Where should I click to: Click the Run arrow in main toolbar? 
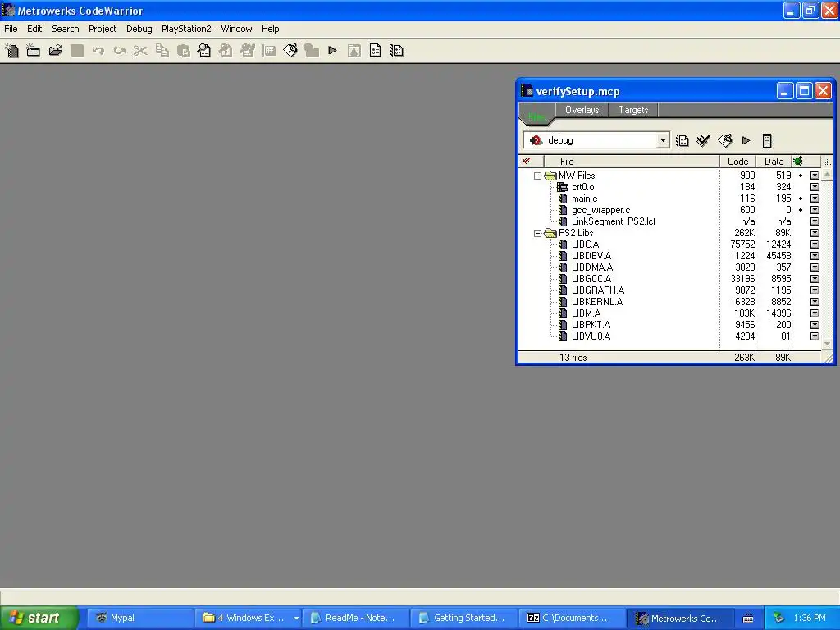click(333, 51)
